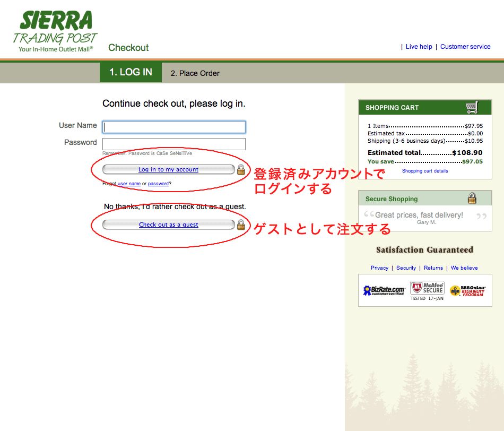Click padlock icon beside guest checkout button

tap(241, 225)
